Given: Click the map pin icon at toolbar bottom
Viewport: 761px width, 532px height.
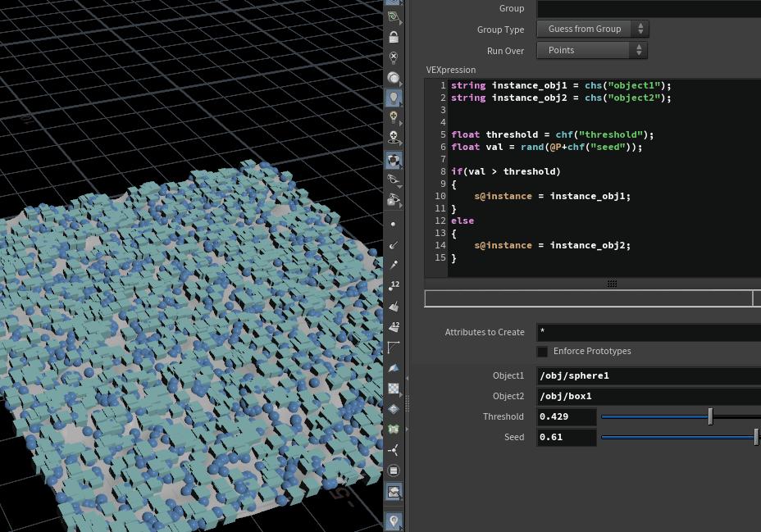Looking at the screenshot, I should [394, 521].
